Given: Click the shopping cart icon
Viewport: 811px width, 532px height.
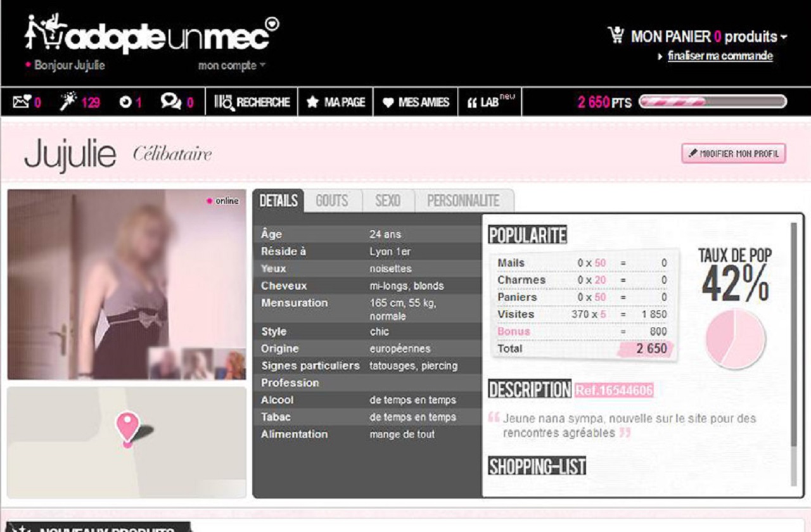Looking at the screenshot, I should (x=616, y=35).
